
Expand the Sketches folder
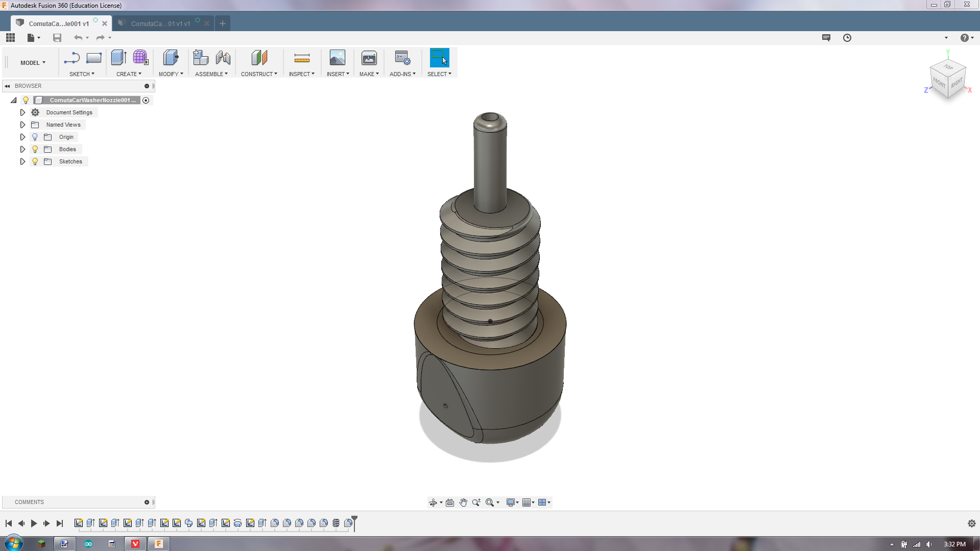[22, 161]
